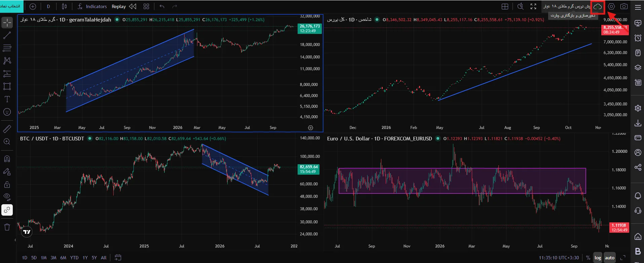
Task: Open the share icon in right sidebar
Action: coord(638,167)
